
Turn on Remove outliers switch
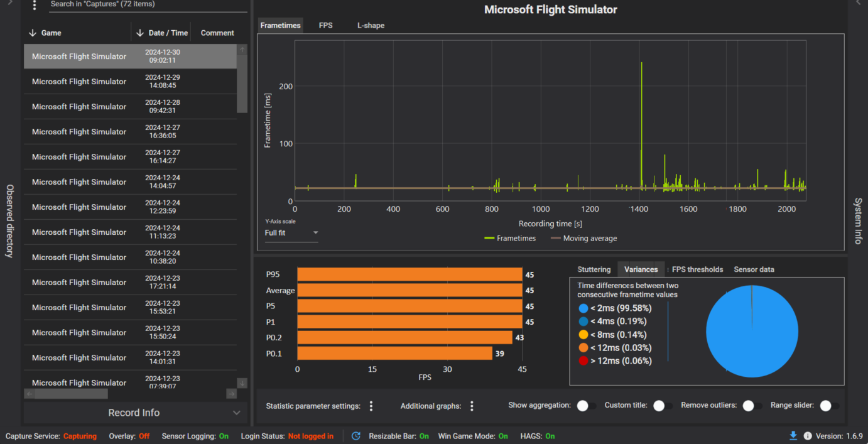tap(752, 406)
